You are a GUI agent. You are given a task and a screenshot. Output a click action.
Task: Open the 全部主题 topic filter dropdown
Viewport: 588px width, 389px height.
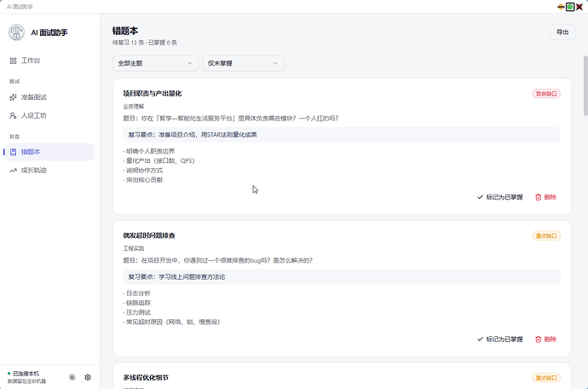[155, 63]
